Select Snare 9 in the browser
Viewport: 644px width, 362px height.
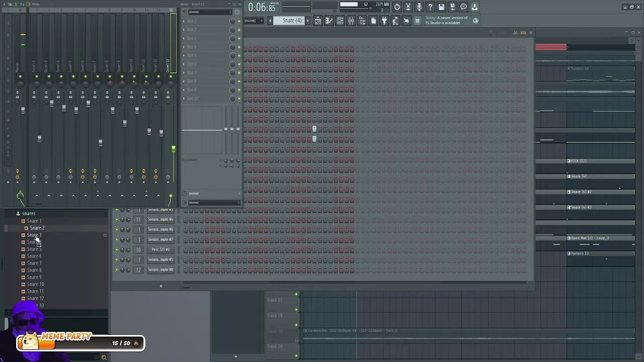pyautogui.click(x=34, y=277)
